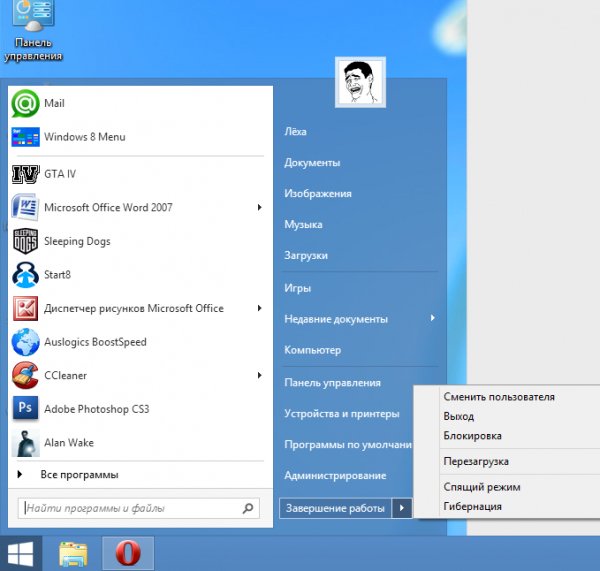
Task: Switch to Opera browser in taskbar
Action: 128,553
